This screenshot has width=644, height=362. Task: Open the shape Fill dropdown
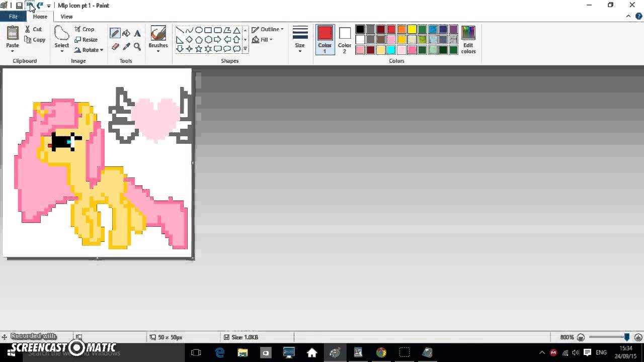[262, 40]
